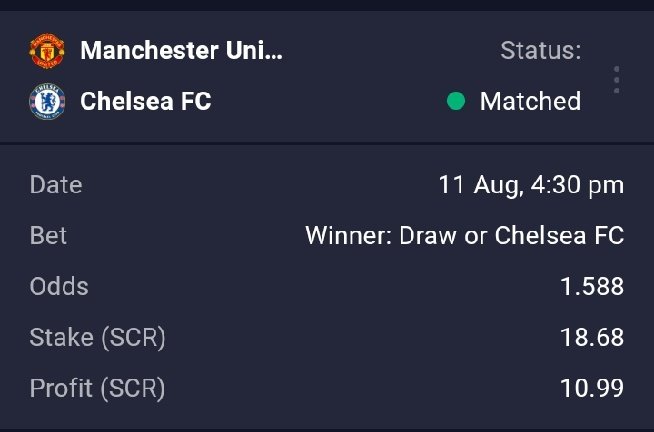Click the Profit (SCR) label
The height and width of the screenshot is (432, 654).
pyautogui.click(x=97, y=388)
